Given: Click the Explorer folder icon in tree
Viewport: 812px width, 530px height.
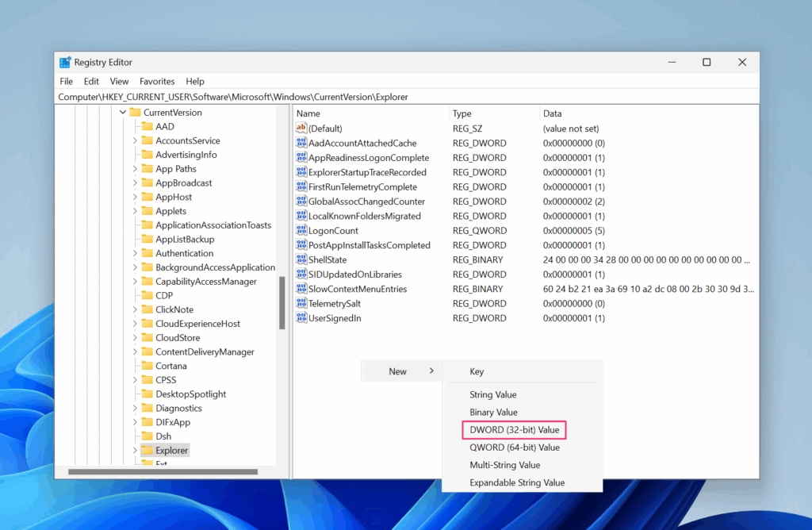Looking at the screenshot, I should click(147, 450).
